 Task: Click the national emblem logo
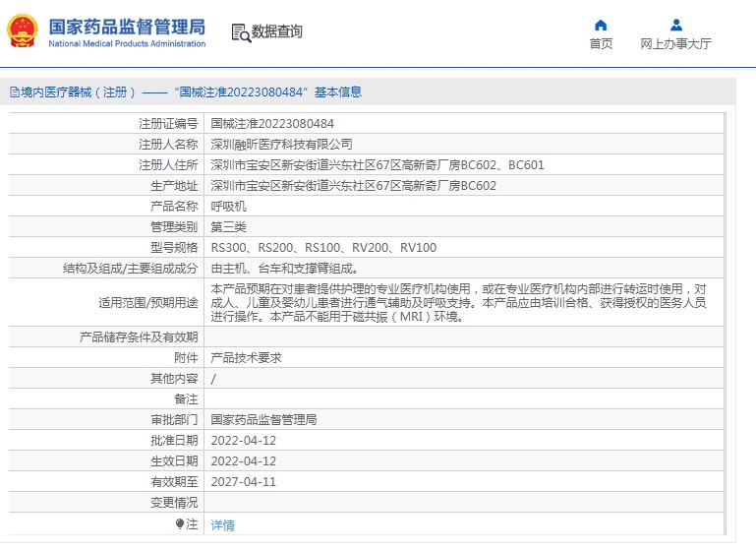(x=23, y=31)
